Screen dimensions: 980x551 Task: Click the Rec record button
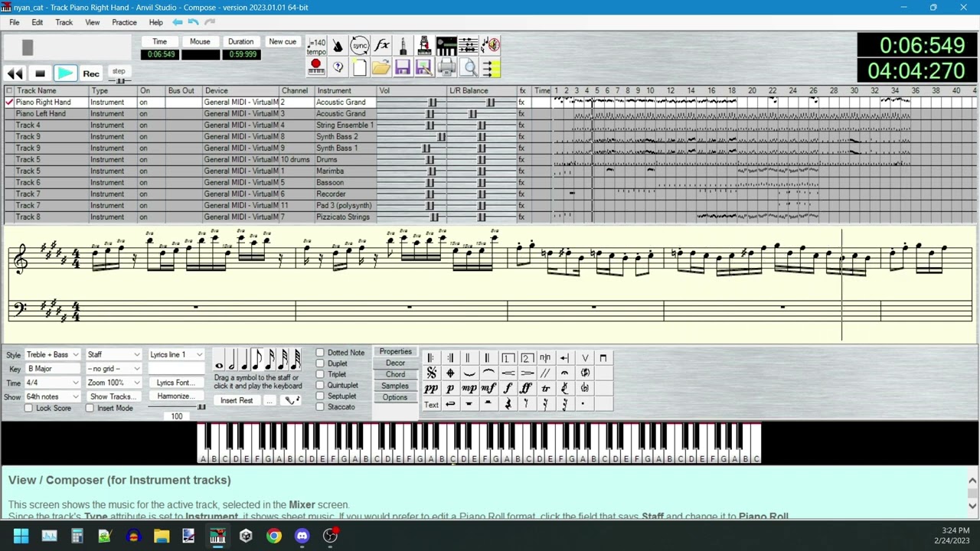point(90,73)
